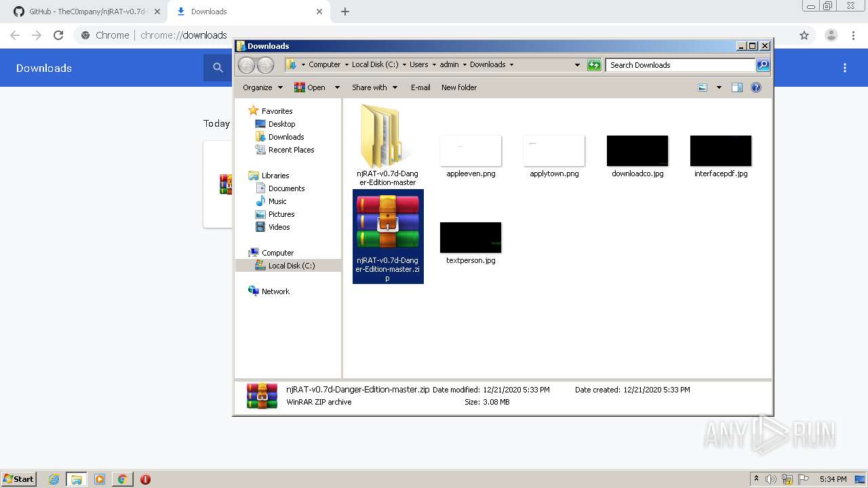868x488 pixels.
Task: Open Favorites in navigation pane
Action: tap(271, 111)
